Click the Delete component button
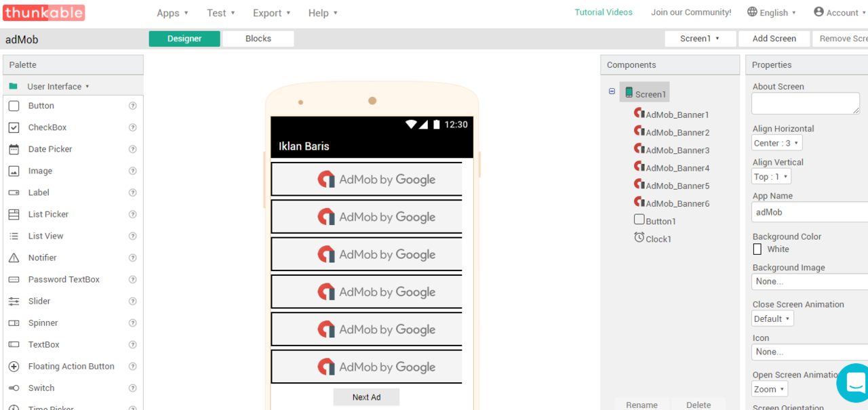The height and width of the screenshot is (410, 868). click(x=698, y=405)
